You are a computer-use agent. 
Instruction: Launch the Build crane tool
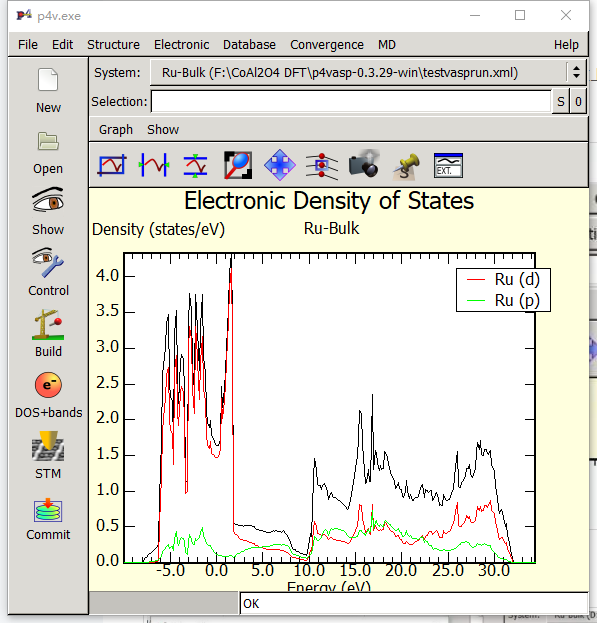point(48,324)
